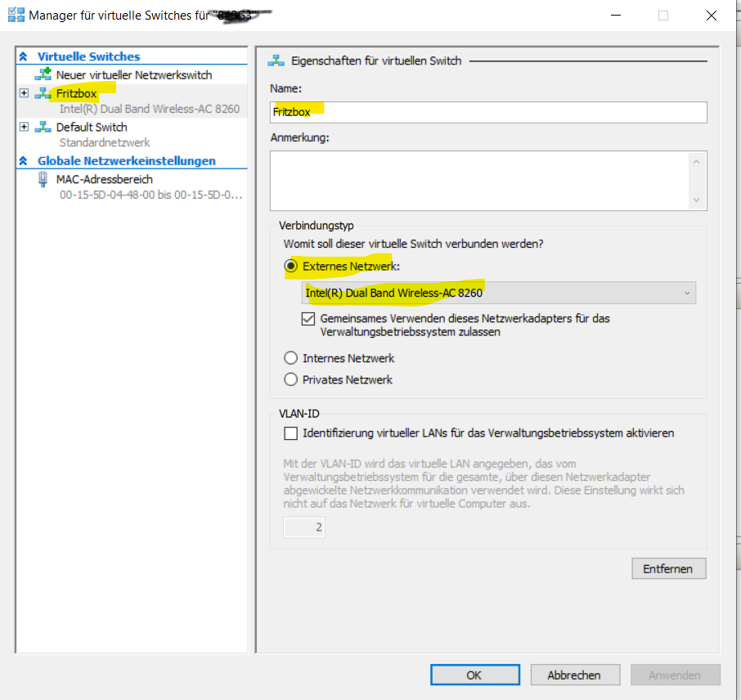
Task: Close the virtual switch manager window
Action: (712, 15)
